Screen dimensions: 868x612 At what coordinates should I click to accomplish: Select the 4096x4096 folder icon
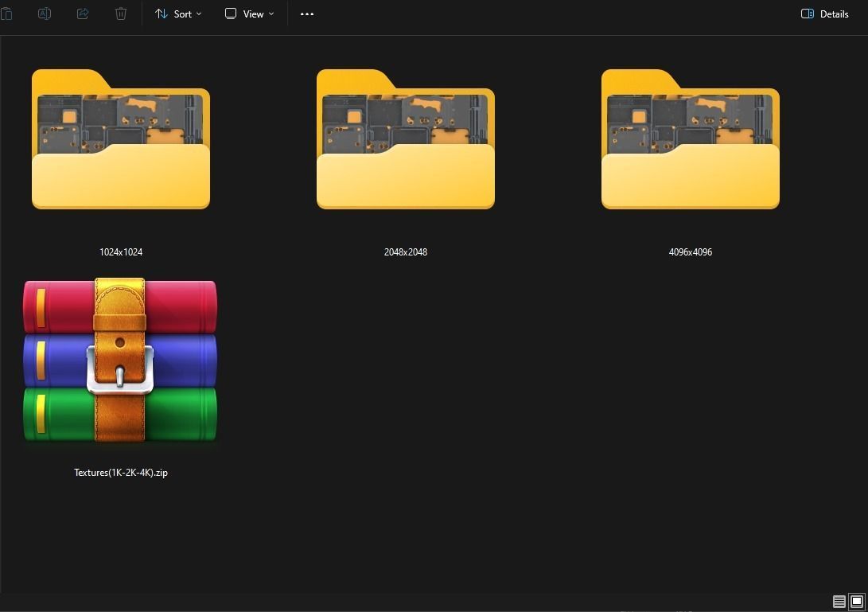[691, 139]
